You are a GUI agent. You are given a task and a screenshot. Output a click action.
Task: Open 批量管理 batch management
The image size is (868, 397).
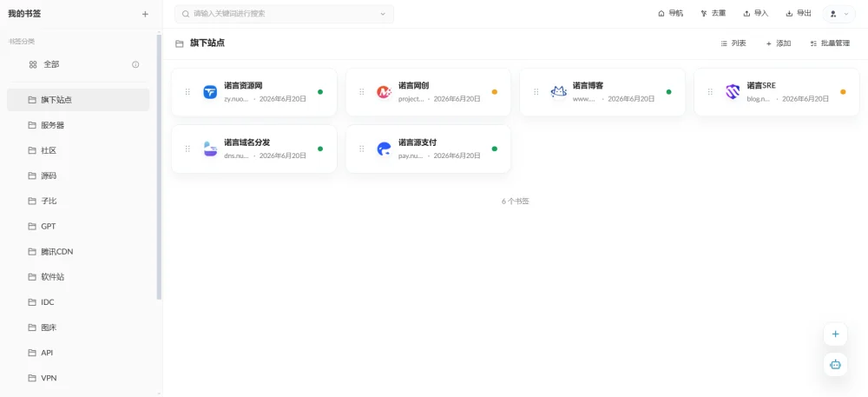tap(830, 43)
